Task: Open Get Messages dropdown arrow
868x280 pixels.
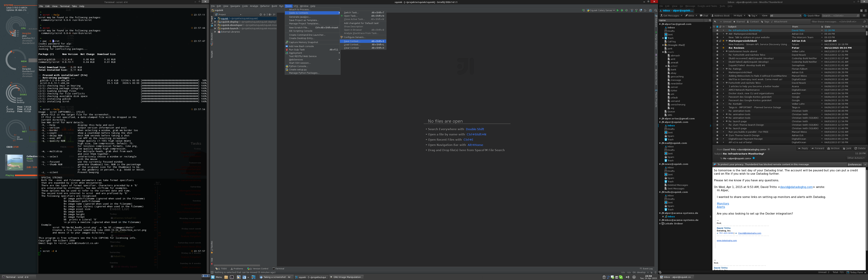Action: (682, 16)
